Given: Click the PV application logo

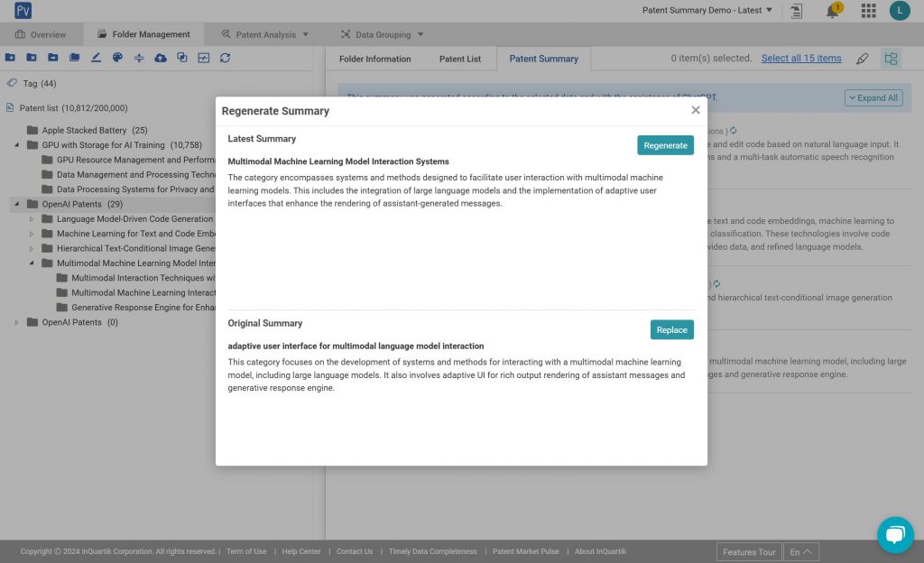Looking at the screenshot, I should (23, 10).
